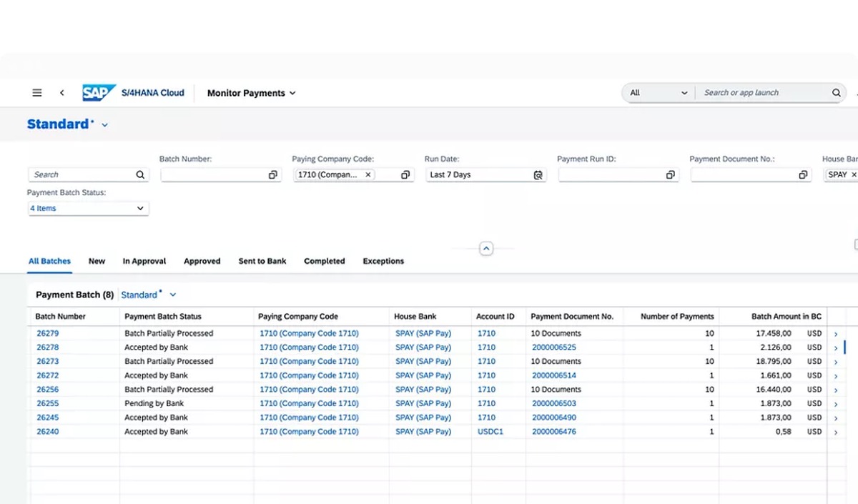Remove the SPAY house bank token

(x=854, y=174)
